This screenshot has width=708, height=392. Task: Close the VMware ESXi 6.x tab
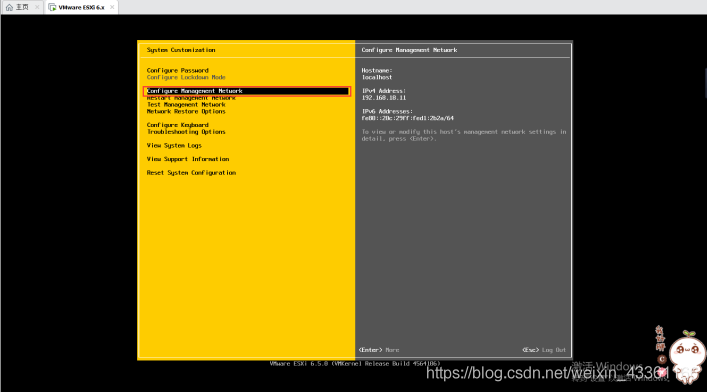112,7
